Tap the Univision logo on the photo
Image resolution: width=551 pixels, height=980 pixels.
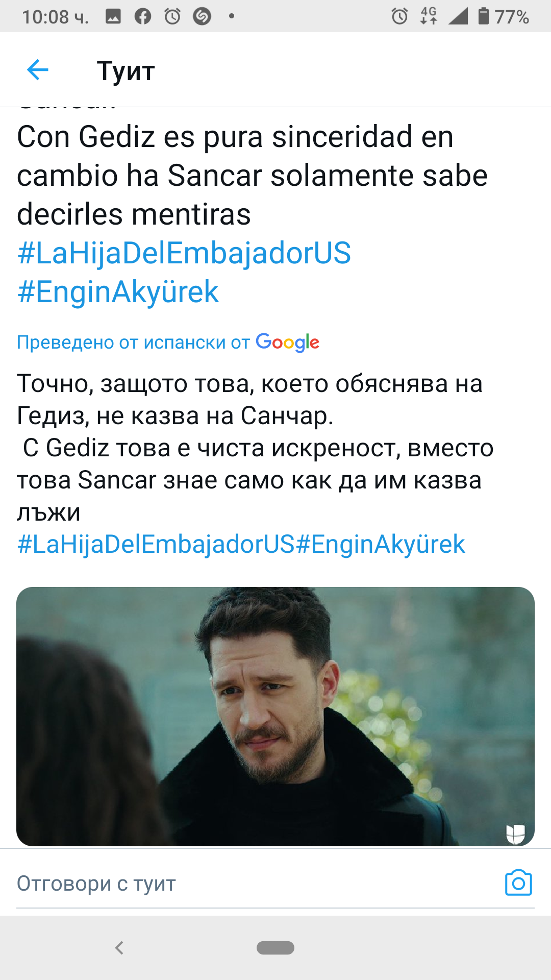[x=515, y=834]
